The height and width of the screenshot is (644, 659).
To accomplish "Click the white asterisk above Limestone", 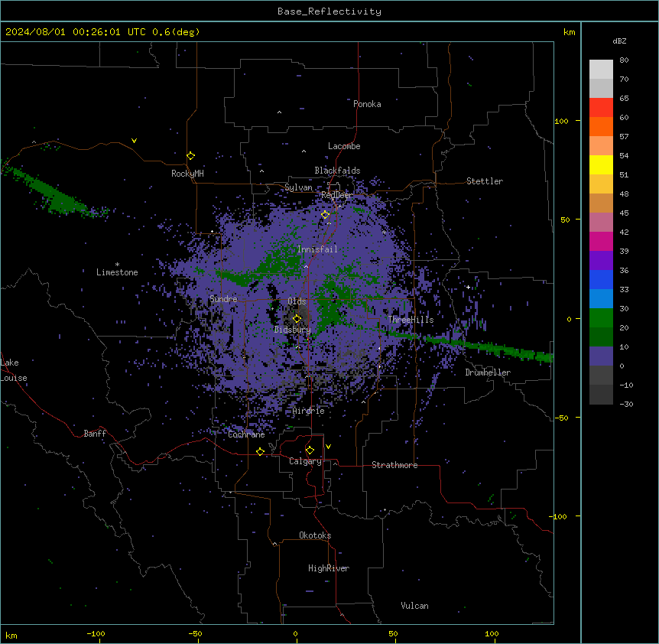I will [117, 265].
